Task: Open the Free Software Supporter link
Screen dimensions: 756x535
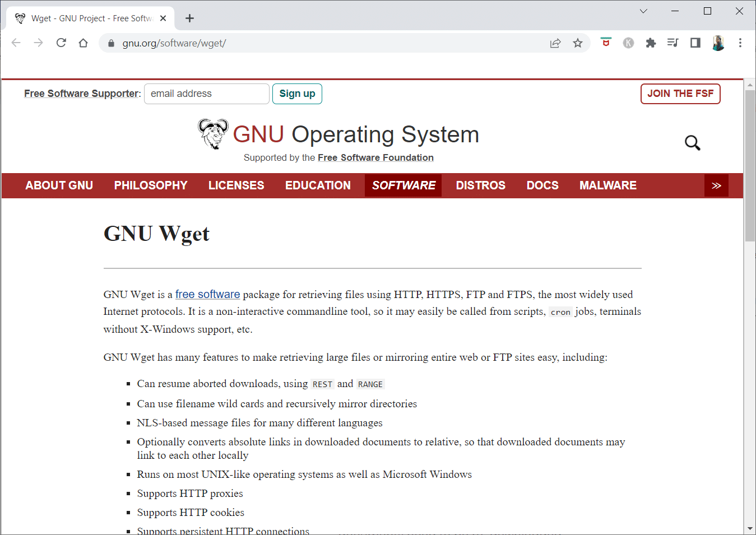Action: pyautogui.click(x=81, y=94)
